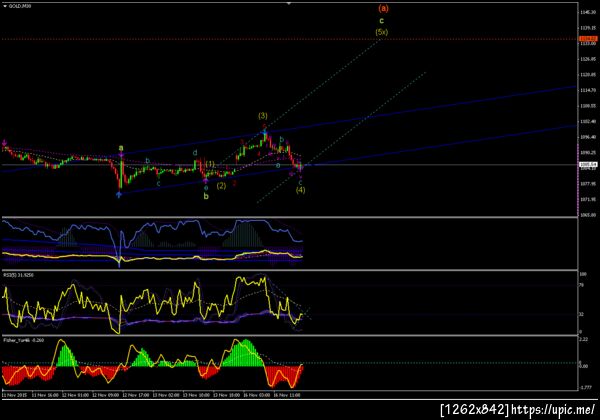The image size is (600, 420).
Task: Click the 12 Nov 17:00 time label
Action: coord(135,395)
